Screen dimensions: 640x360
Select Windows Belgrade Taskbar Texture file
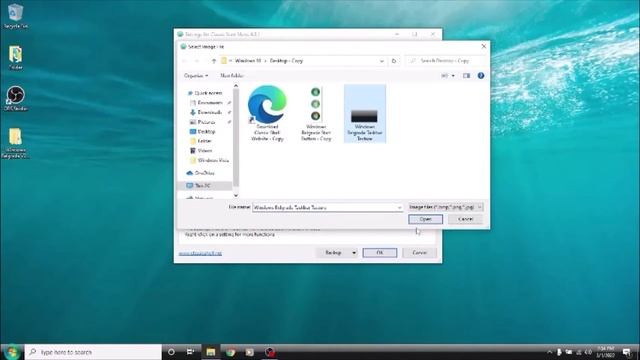(365, 113)
